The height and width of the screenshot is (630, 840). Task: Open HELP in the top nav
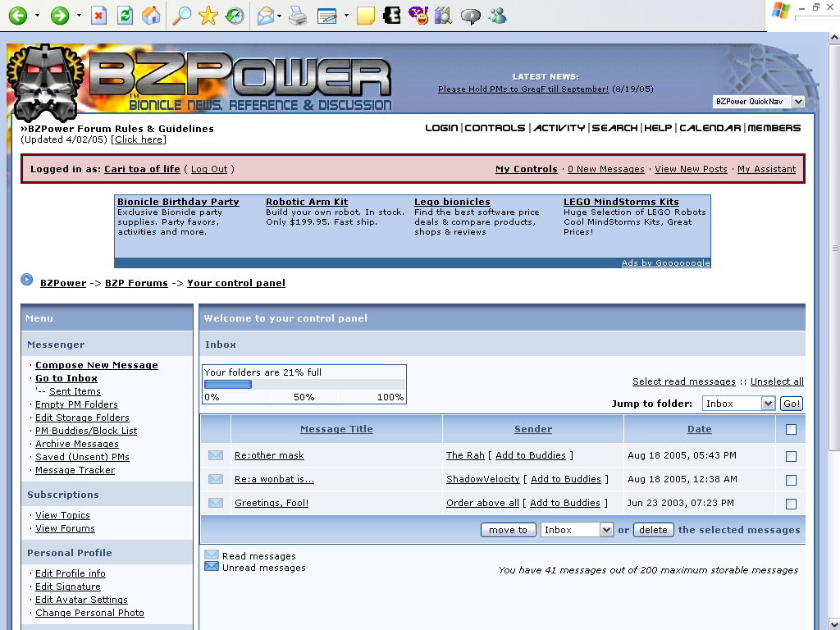658,127
